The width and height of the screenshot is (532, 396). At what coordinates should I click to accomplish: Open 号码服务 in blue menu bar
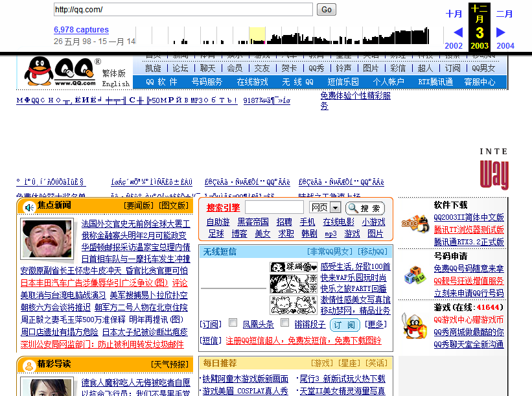[x=207, y=82]
